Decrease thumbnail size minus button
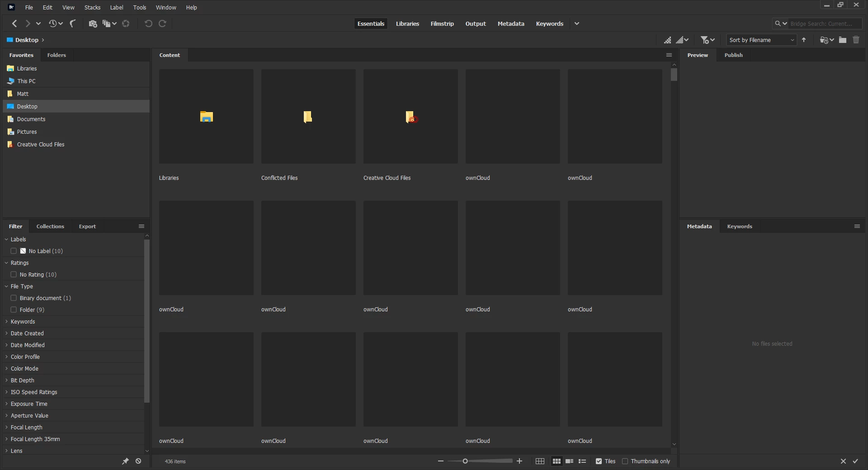Viewport: 868px width, 470px height. [x=441, y=461]
